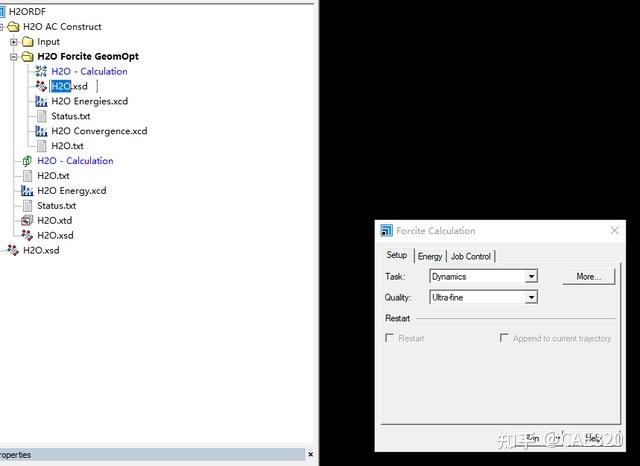The height and width of the screenshot is (466, 640).
Task: Select the H2O Forcite GeomOpt label
Action: [x=88, y=56]
